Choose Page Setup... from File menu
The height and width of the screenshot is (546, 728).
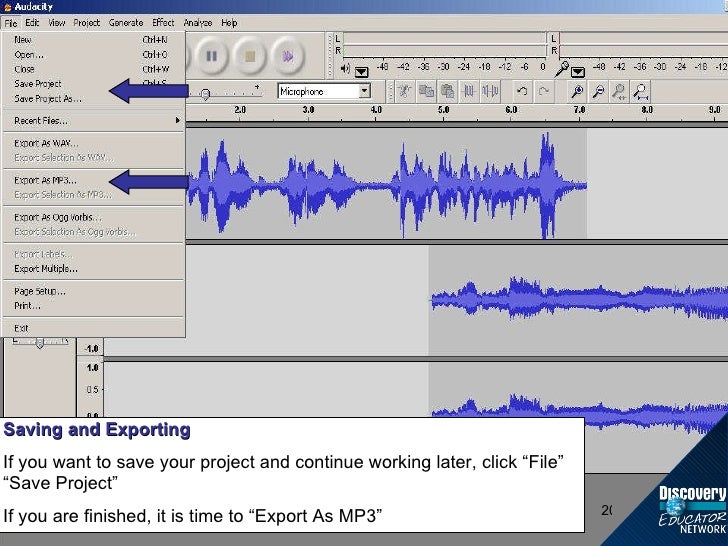(x=93, y=291)
